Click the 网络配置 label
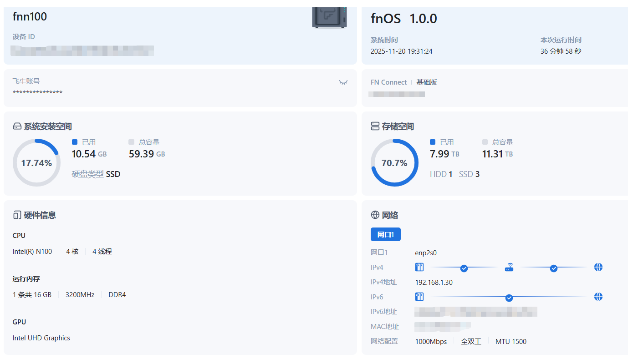The width and height of the screenshot is (628, 364). 384,341
